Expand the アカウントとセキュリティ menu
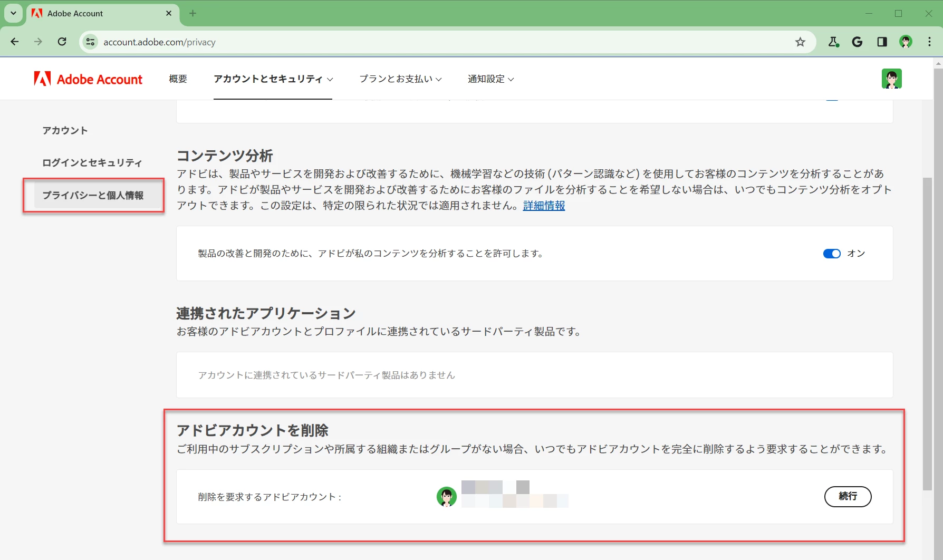Image resolution: width=943 pixels, height=560 pixels. [273, 79]
